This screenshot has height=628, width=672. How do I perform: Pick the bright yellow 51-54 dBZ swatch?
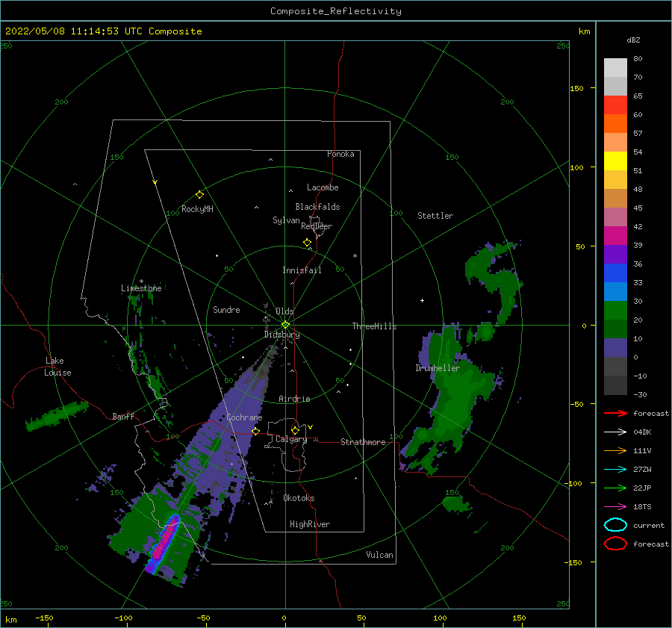coord(615,161)
